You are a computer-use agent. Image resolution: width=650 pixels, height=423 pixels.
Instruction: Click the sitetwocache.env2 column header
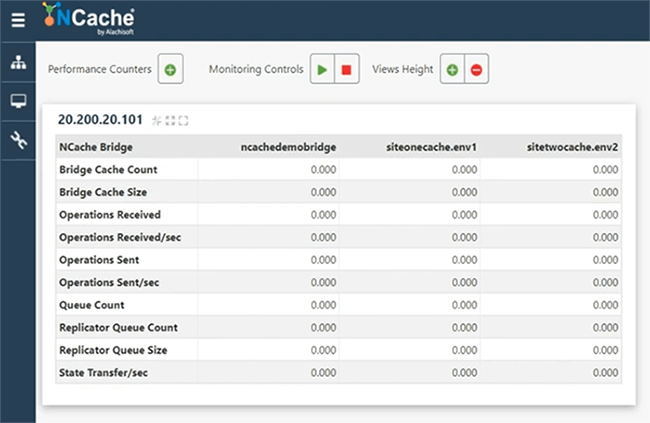pyautogui.click(x=572, y=147)
